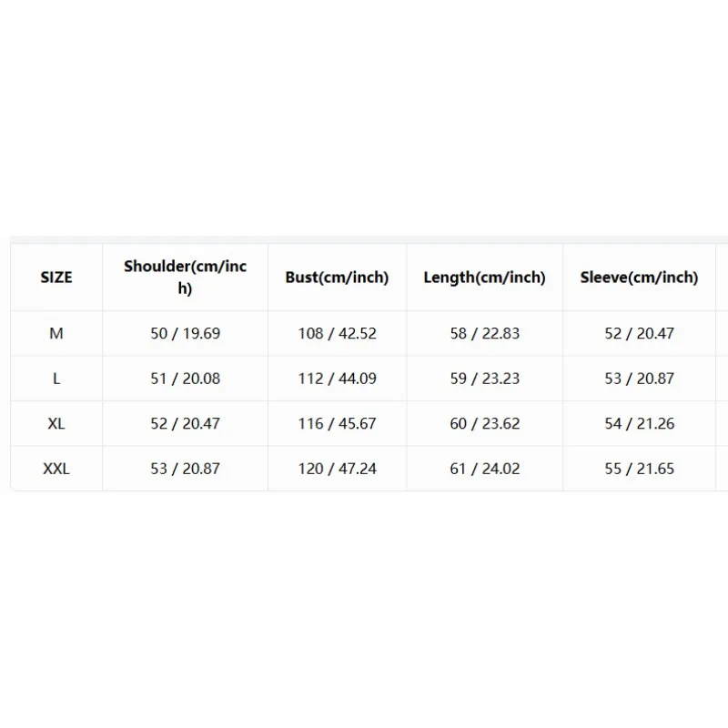Image resolution: width=728 pixels, height=728 pixels.
Task: Click the Sleeve(cm/inch) column header
Action: (x=639, y=278)
